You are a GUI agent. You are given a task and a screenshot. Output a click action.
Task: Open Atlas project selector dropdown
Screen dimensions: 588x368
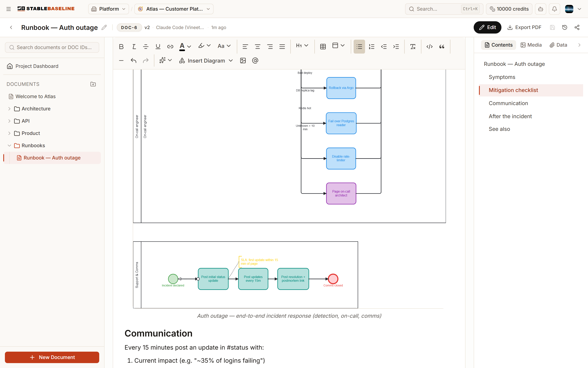click(x=174, y=9)
